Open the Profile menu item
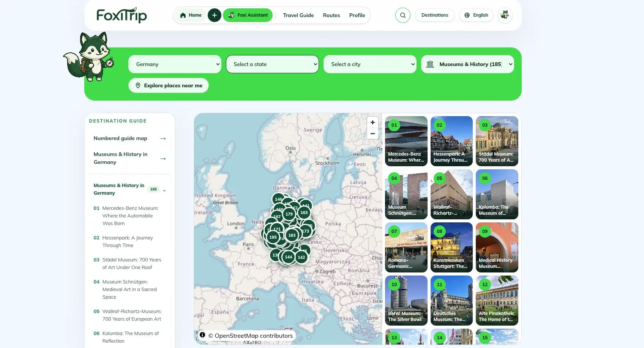 (x=357, y=15)
